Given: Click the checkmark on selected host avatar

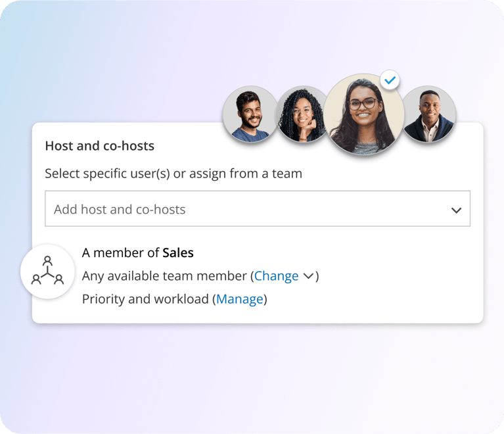Looking at the screenshot, I should [x=390, y=80].
